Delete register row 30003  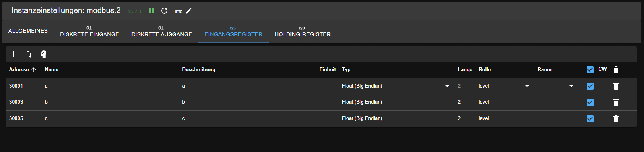(x=616, y=102)
